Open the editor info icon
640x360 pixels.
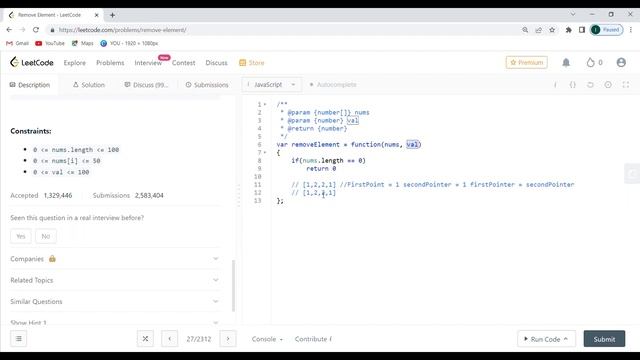coord(555,85)
